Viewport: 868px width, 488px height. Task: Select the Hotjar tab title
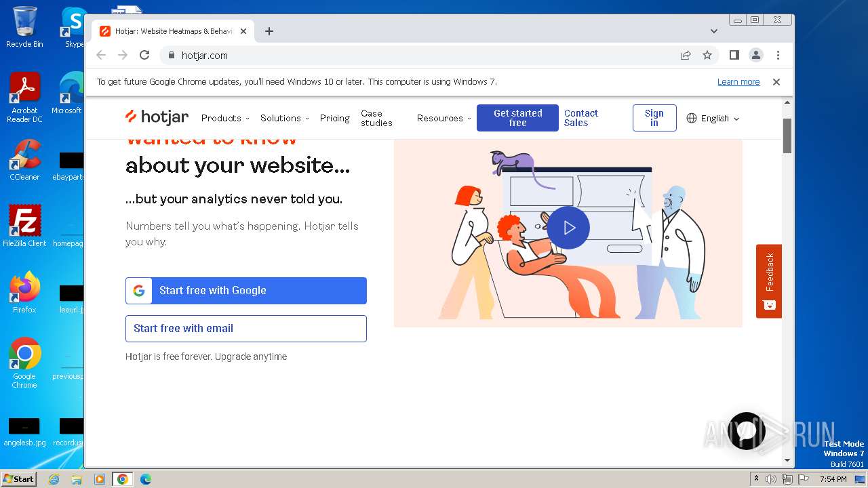pyautogui.click(x=174, y=31)
